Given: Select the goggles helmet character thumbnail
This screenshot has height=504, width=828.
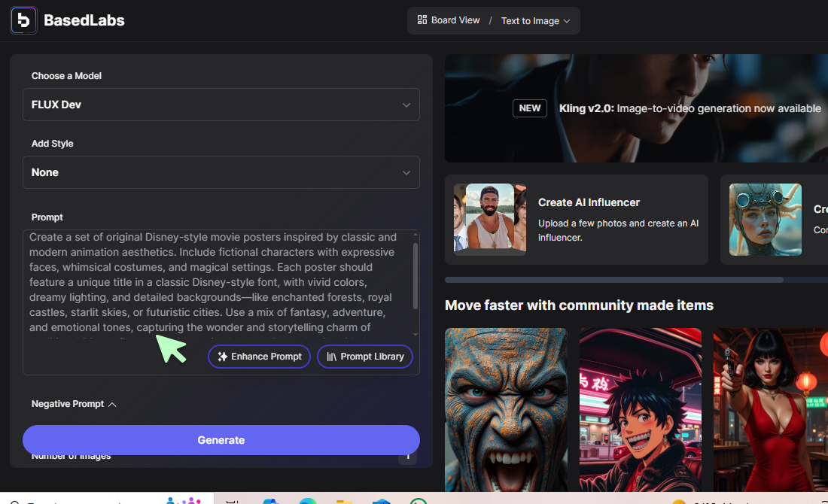Looking at the screenshot, I should (x=765, y=220).
